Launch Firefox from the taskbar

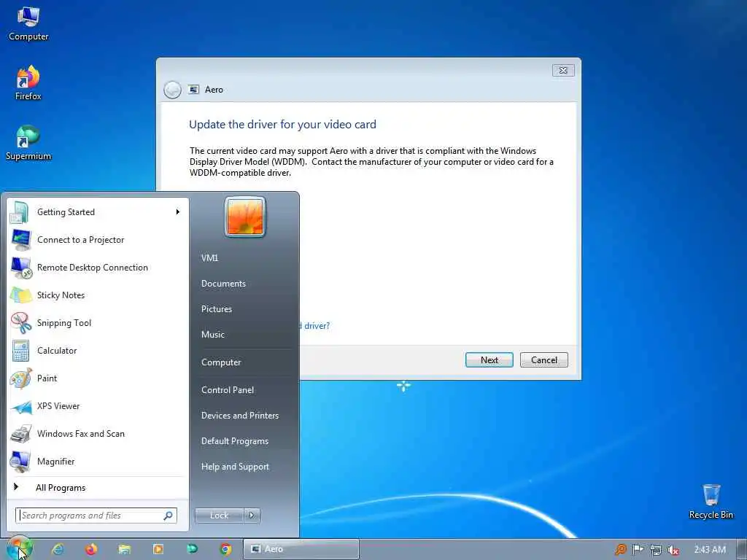coord(91,549)
